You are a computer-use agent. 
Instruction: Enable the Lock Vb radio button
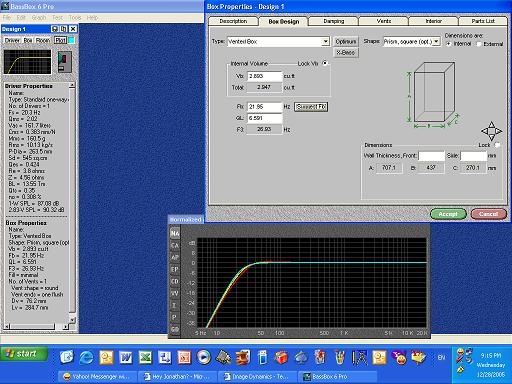(x=325, y=63)
